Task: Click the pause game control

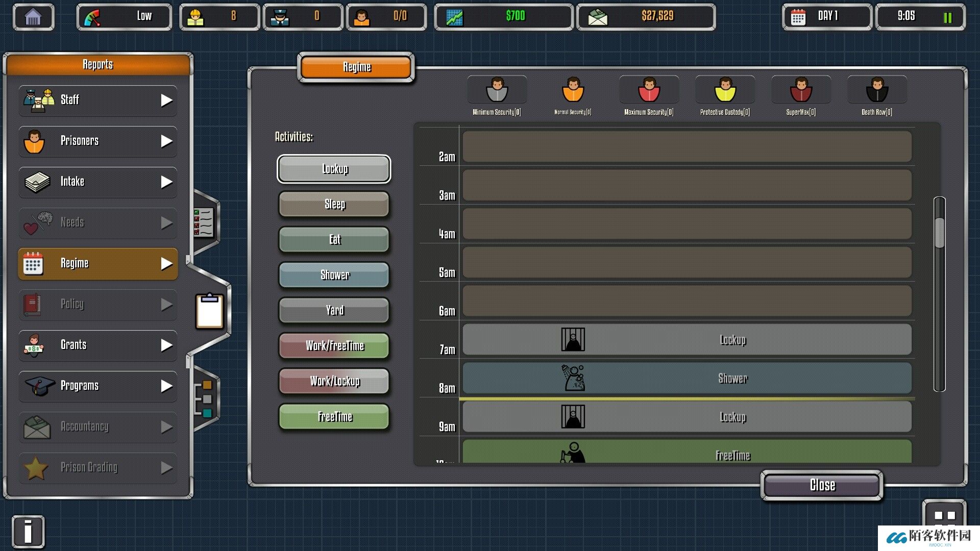Action: [x=947, y=18]
